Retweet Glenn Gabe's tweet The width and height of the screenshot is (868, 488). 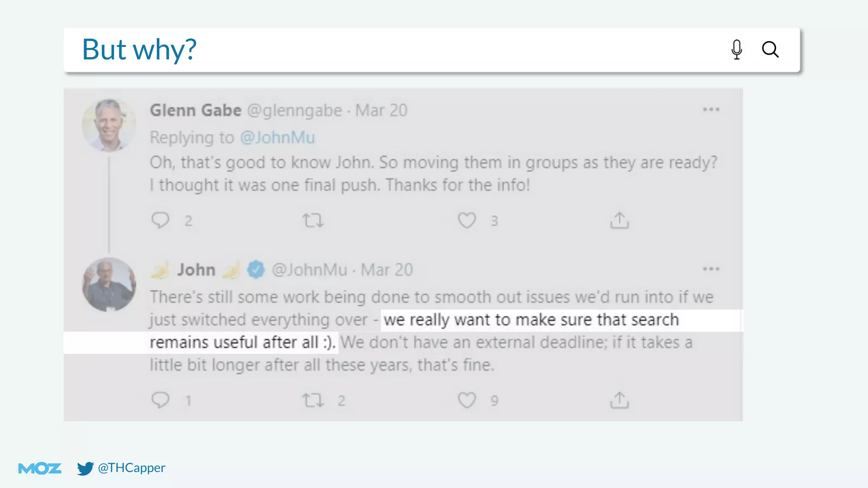pos(313,221)
